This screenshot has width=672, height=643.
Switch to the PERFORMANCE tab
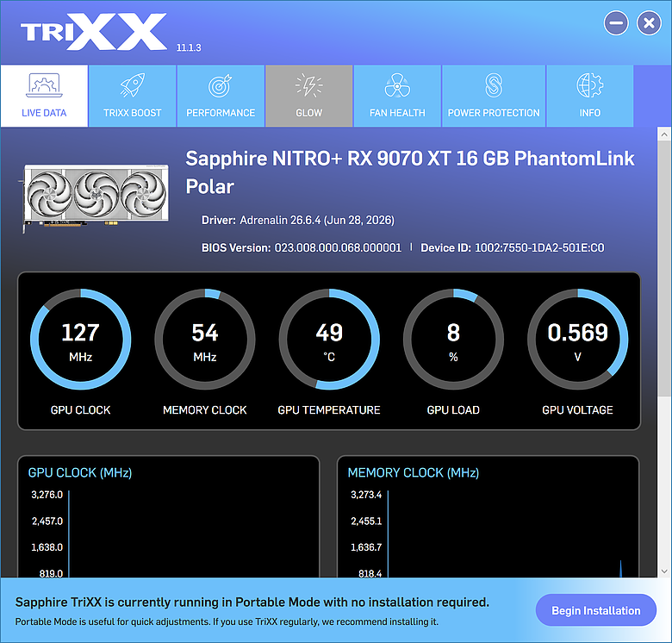pyautogui.click(x=221, y=96)
